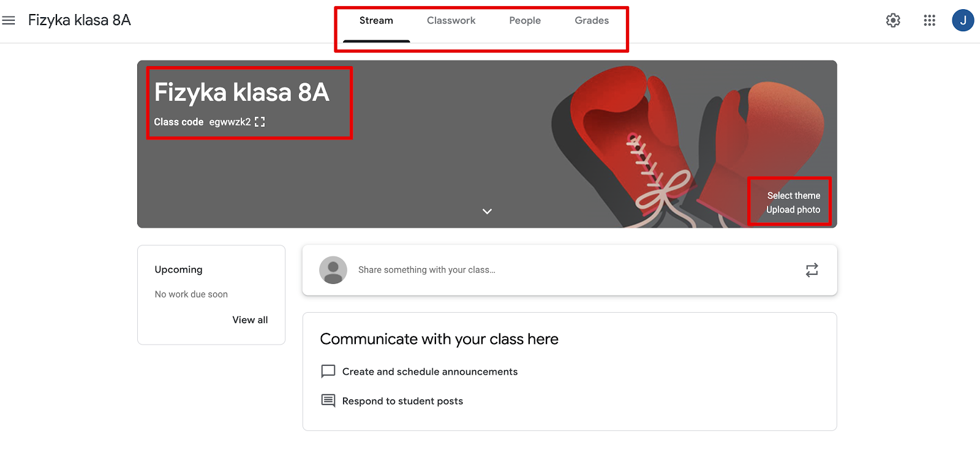The height and width of the screenshot is (459, 980).
Task: Click the stream user avatar icon
Action: tap(333, 270)
